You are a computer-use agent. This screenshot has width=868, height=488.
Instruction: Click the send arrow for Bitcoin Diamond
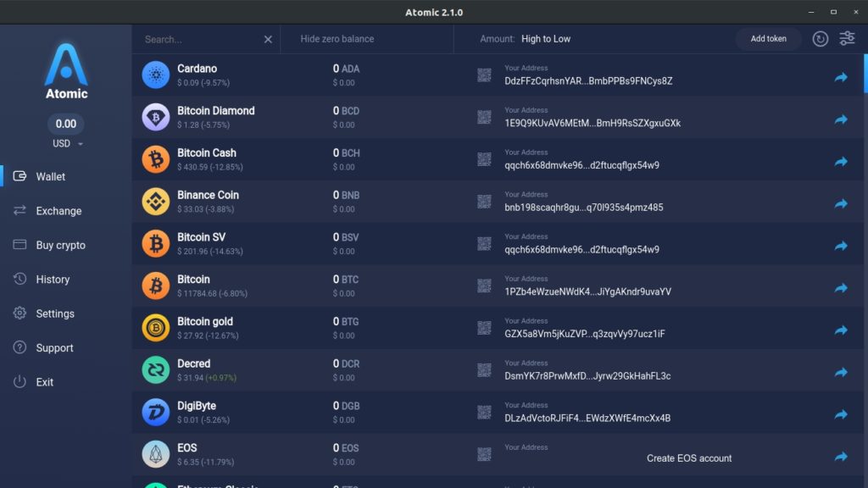pos(841,119)
